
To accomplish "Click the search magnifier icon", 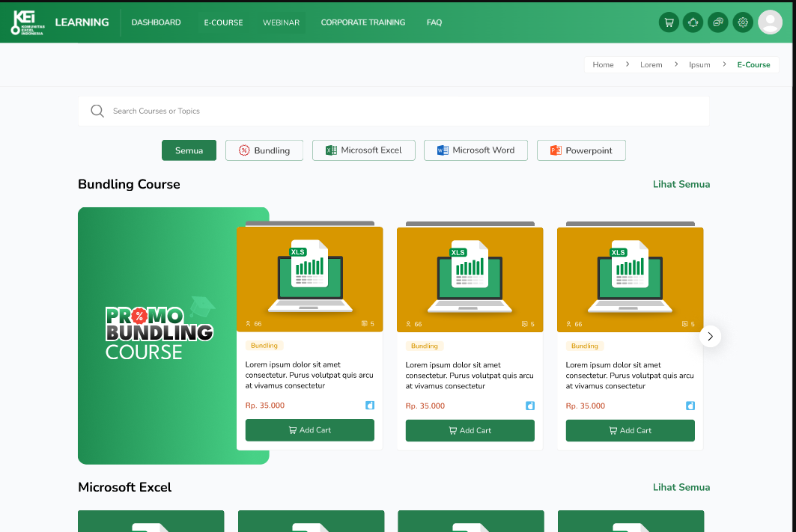I will pyautogui.click(x=97, y=111).
